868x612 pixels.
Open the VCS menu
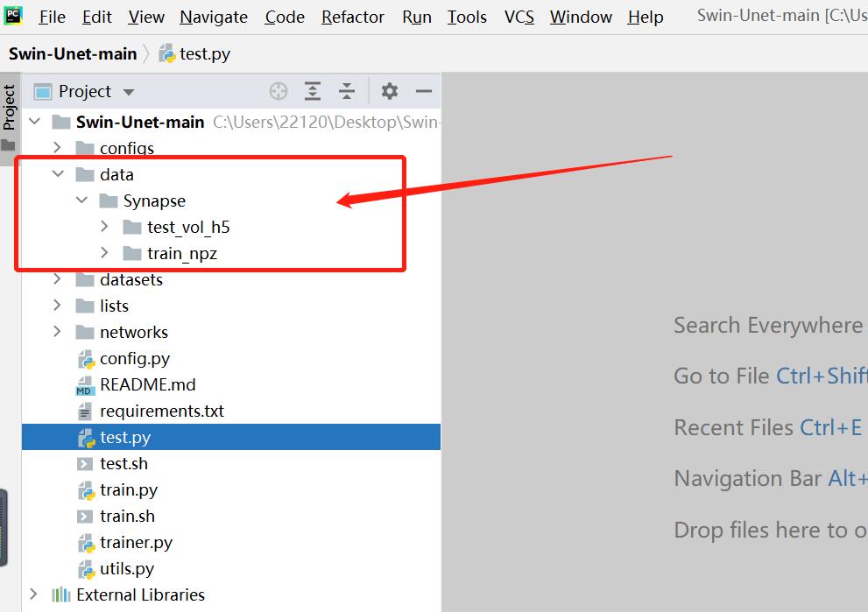[x=519, y=18]
